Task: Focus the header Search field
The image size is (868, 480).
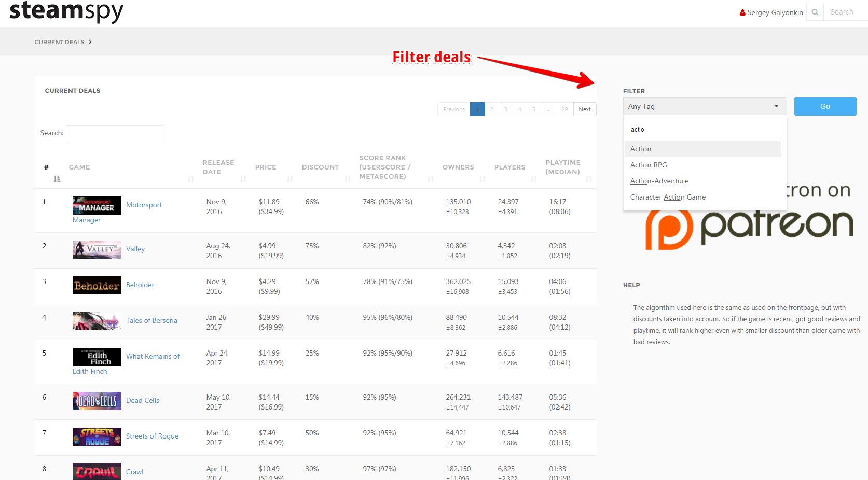Action: click(x=846, y=12)
